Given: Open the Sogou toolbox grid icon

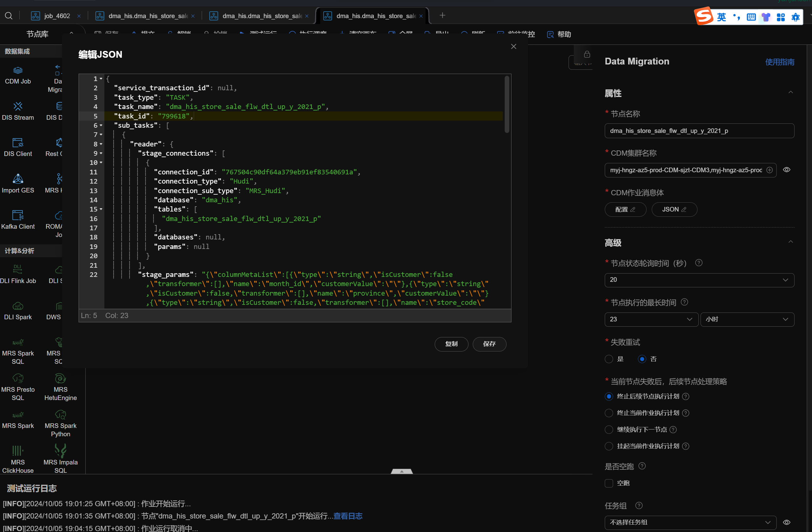Looking at the screenshot, I should tap(781, 17).
